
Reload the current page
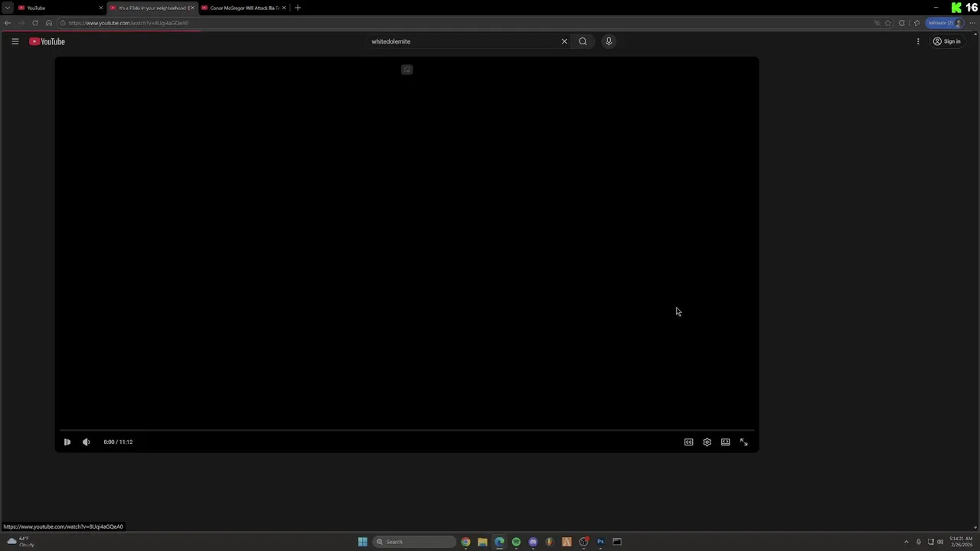click(35, 23)
